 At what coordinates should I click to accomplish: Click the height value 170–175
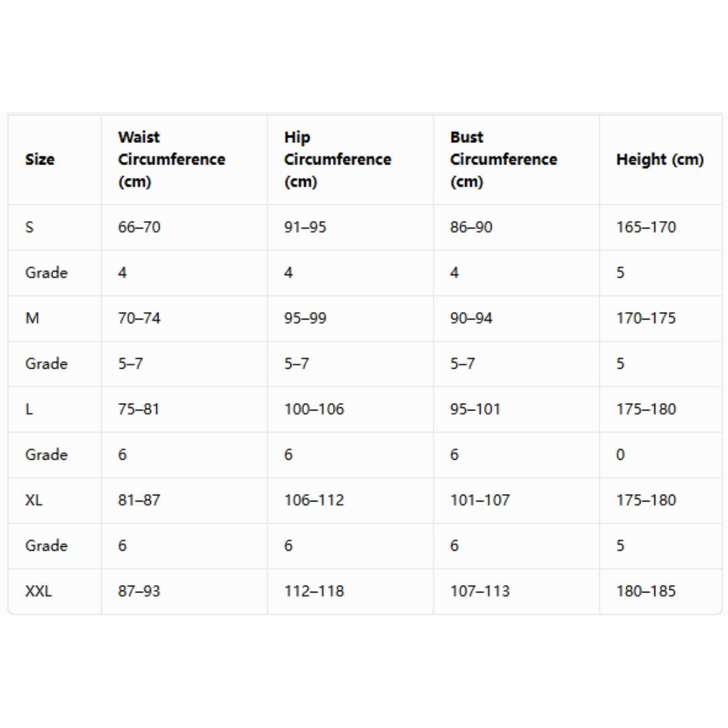(646, 318)
